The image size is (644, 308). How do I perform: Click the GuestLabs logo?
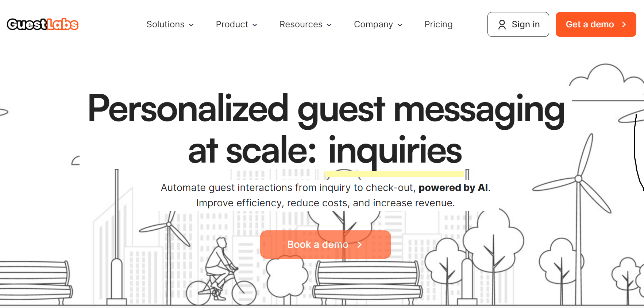43,24
